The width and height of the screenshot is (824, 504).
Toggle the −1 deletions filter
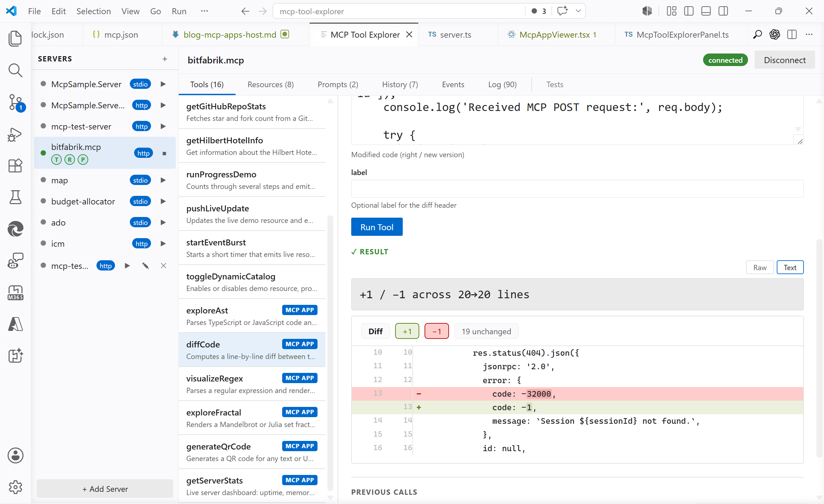437,331
